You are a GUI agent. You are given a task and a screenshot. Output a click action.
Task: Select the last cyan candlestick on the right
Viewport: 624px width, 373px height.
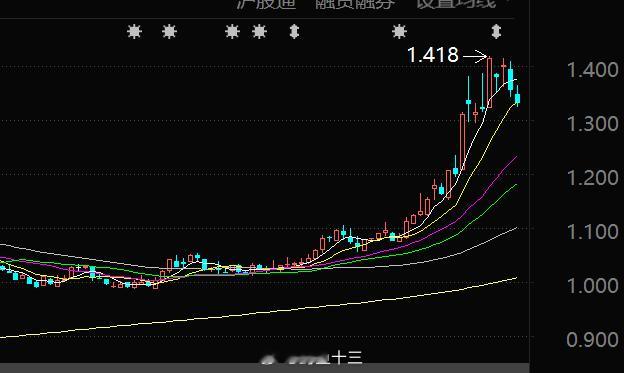(517, 98)
